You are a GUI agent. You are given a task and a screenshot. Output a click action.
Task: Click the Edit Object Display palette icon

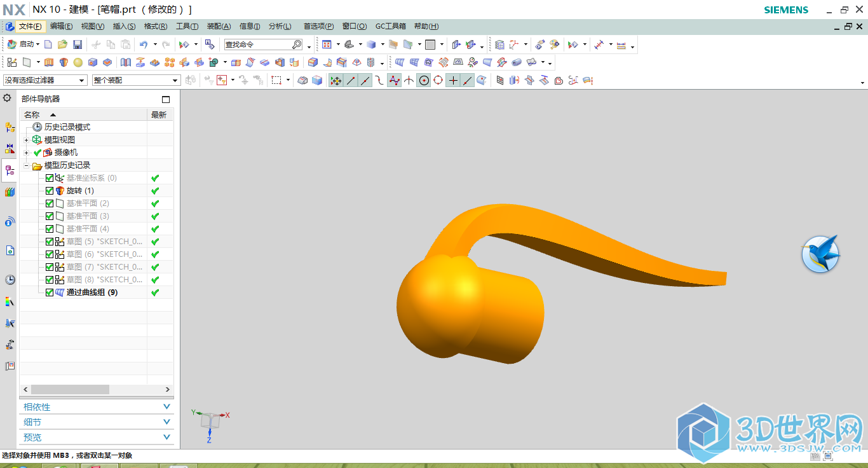pyautogui.click(x=555, y=45)
